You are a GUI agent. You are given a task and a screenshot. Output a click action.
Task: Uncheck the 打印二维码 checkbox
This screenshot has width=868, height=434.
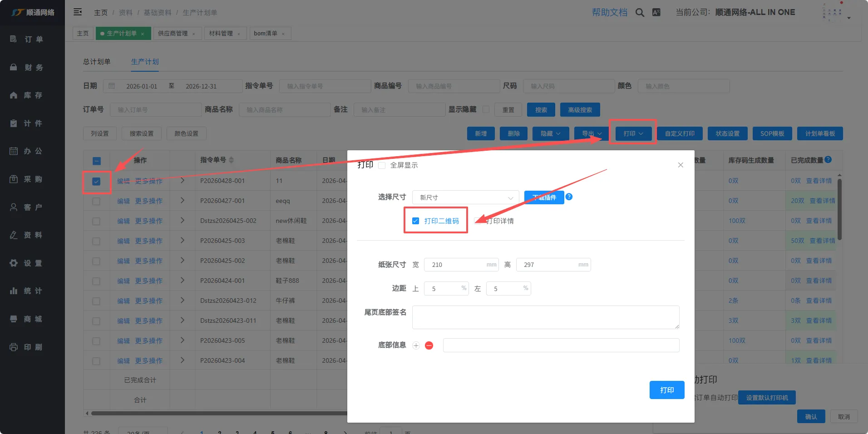pyautogui.click(x=415, y=221)
